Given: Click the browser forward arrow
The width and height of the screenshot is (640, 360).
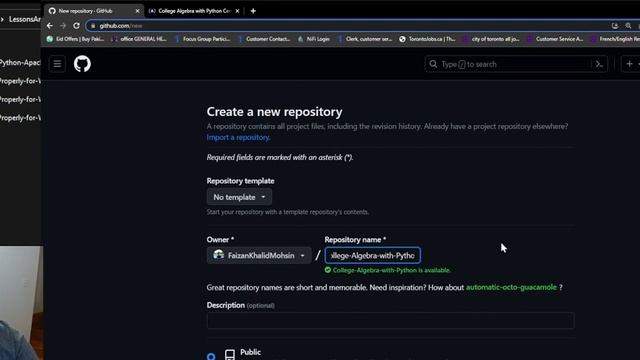Looking at the screenshot, I should (63, 26).
